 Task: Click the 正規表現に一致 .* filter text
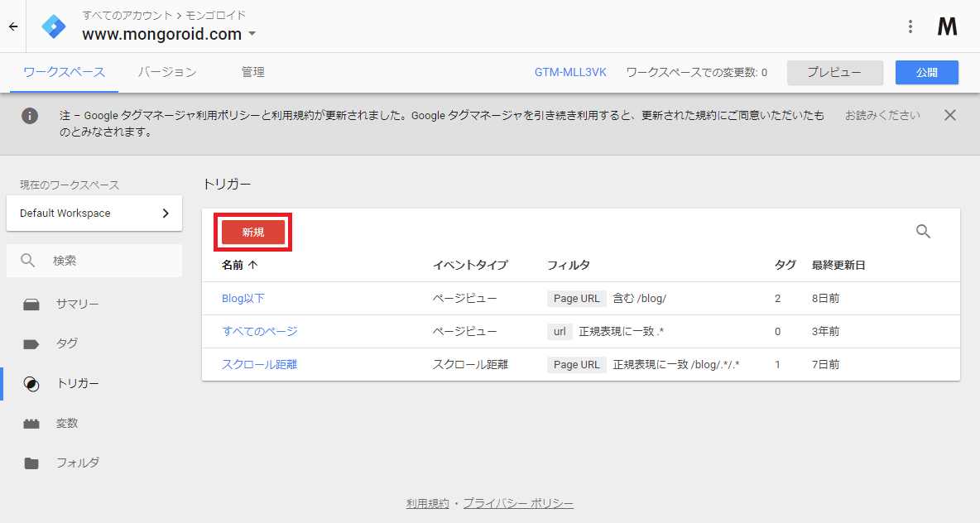pos(622,332)
